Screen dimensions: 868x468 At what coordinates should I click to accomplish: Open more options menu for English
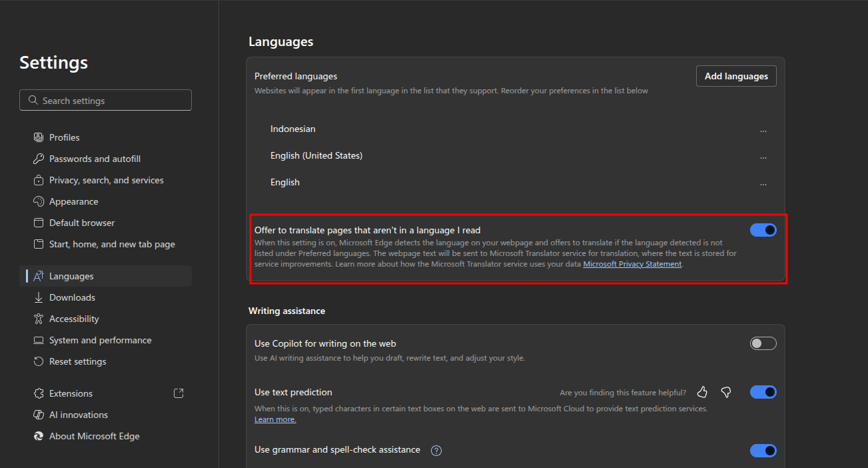[x=763, y=184]
